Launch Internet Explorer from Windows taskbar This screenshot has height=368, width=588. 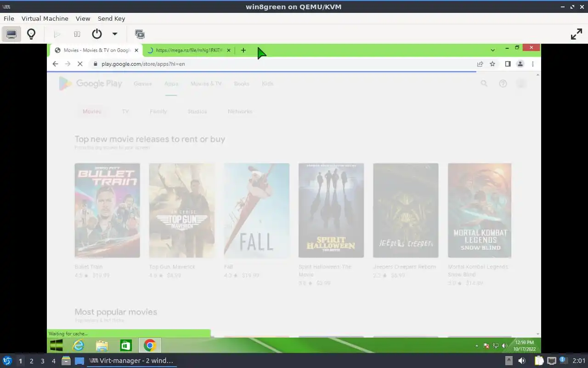pos(79,345)
